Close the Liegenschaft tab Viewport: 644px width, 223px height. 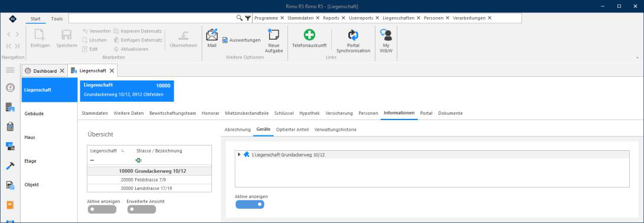112,71
